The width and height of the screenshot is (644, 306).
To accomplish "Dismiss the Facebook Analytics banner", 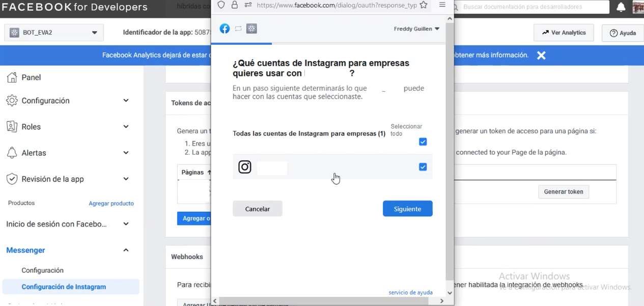I will (541, 55).
